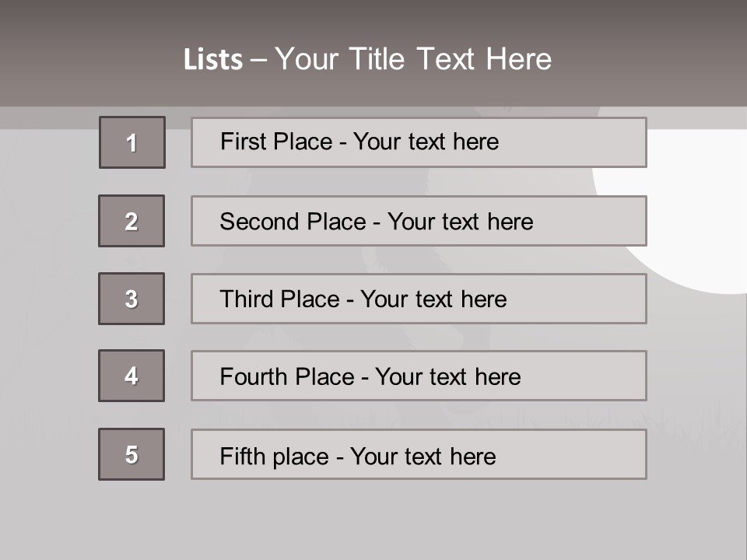Screen dimensions: 747x560
Task: Select the number 2 box
Action: pyautogui.click(x=132, y=221)
